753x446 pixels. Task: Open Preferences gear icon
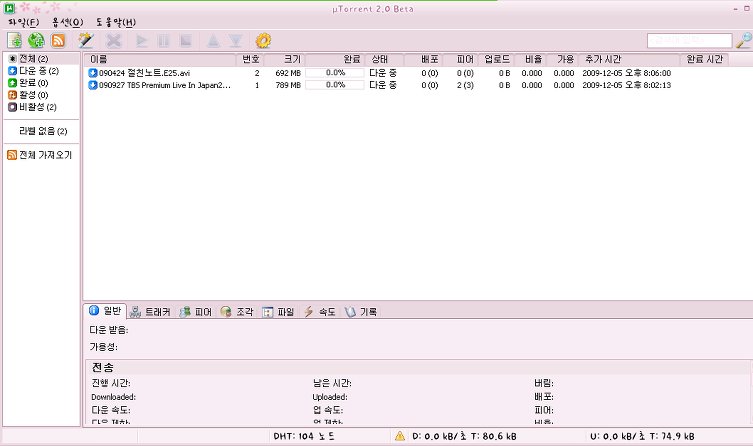[x=263, y=40]
